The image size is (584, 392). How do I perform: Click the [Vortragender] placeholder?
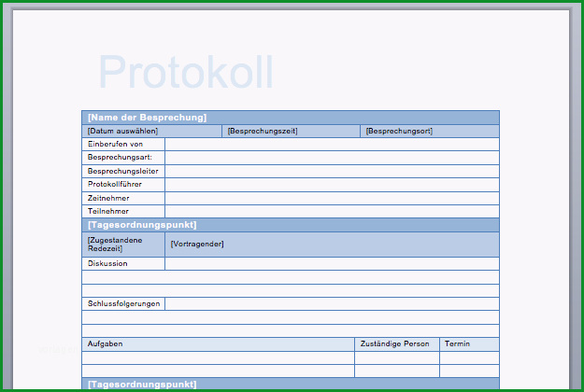click(x=197, y=244)
